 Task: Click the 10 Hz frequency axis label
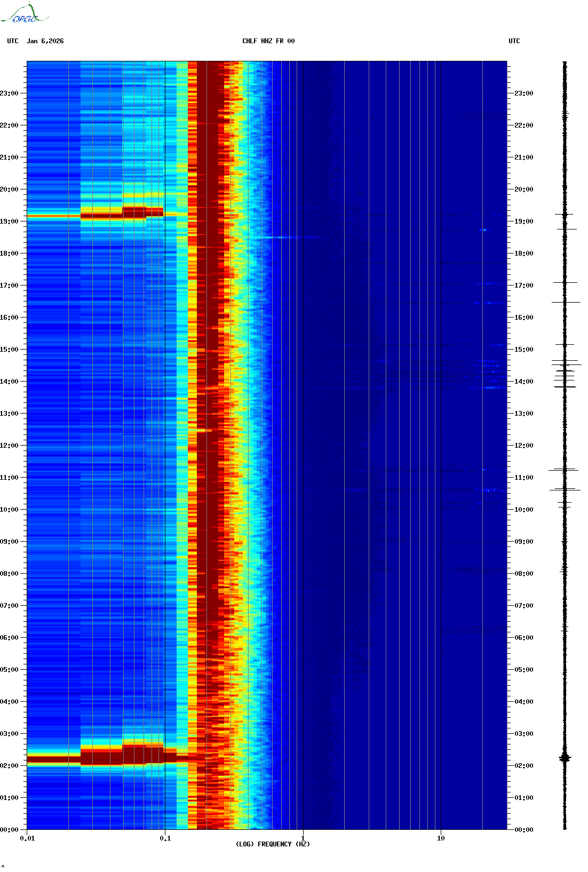pyautogui.click(x=441, y=838)
